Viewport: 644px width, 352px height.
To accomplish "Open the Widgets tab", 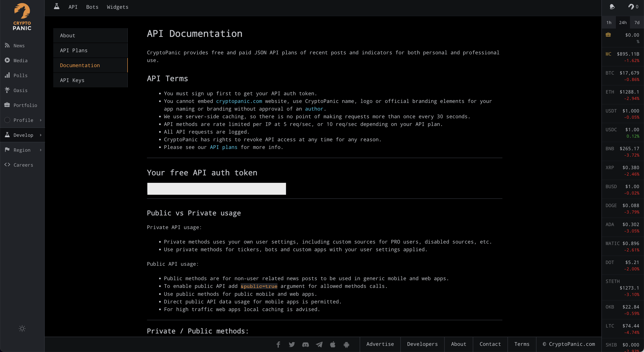I will coord(118,7).
